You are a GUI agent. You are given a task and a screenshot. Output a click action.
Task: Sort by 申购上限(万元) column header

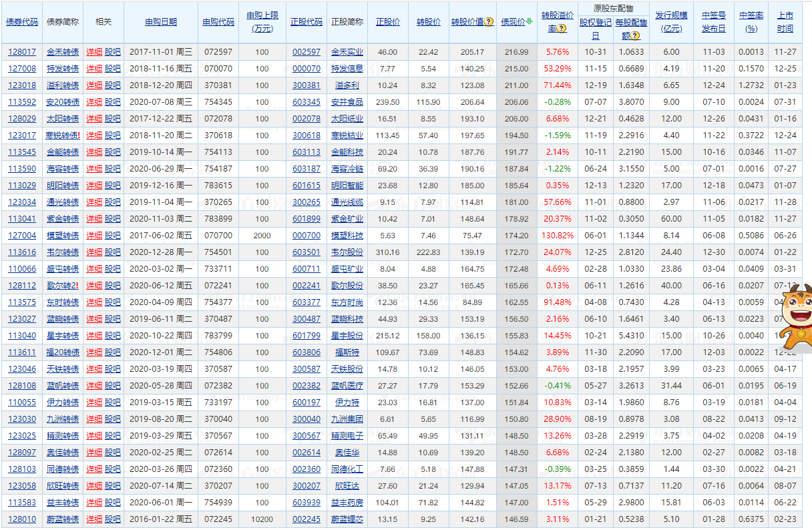[x=262, y=22]
